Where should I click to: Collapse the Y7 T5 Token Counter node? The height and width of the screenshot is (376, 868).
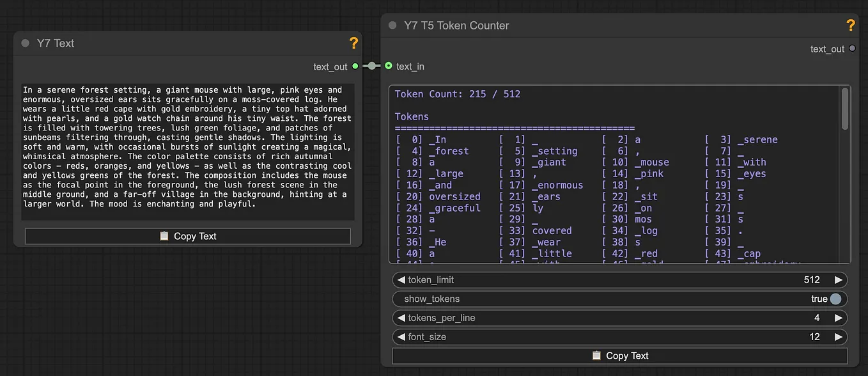tap(391, 26)
